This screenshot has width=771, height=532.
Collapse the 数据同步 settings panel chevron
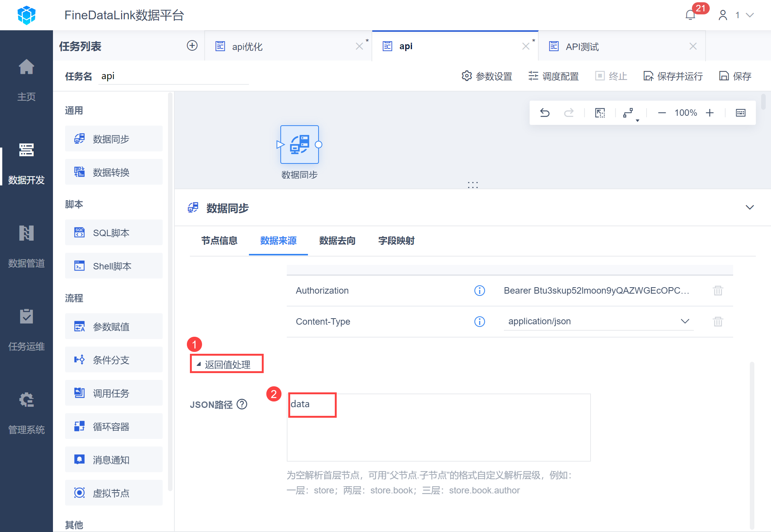749,207
